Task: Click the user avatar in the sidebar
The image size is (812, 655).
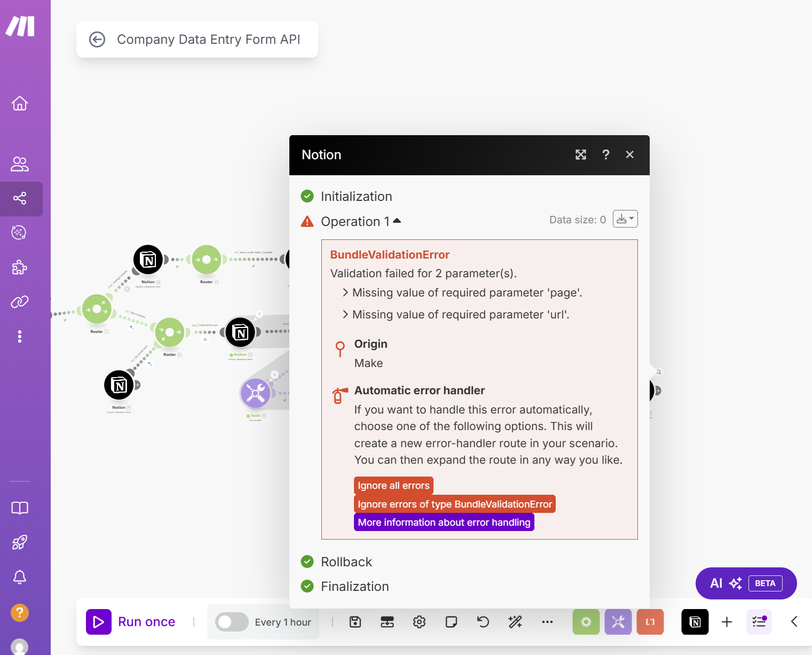Action: 20,646
